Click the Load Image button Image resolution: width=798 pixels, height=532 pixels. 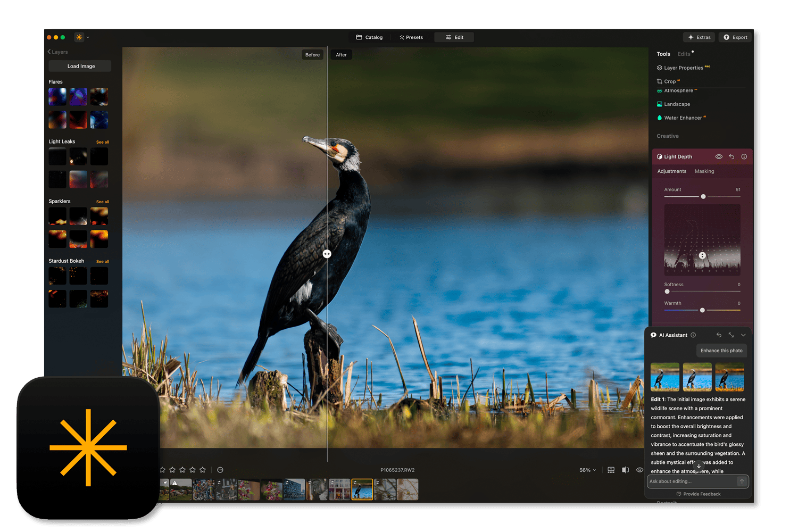(x=80, y=66)
